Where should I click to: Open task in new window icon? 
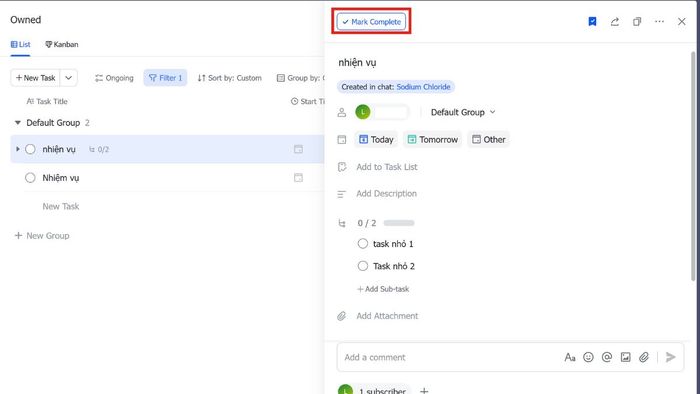click(x=637, y=21)
